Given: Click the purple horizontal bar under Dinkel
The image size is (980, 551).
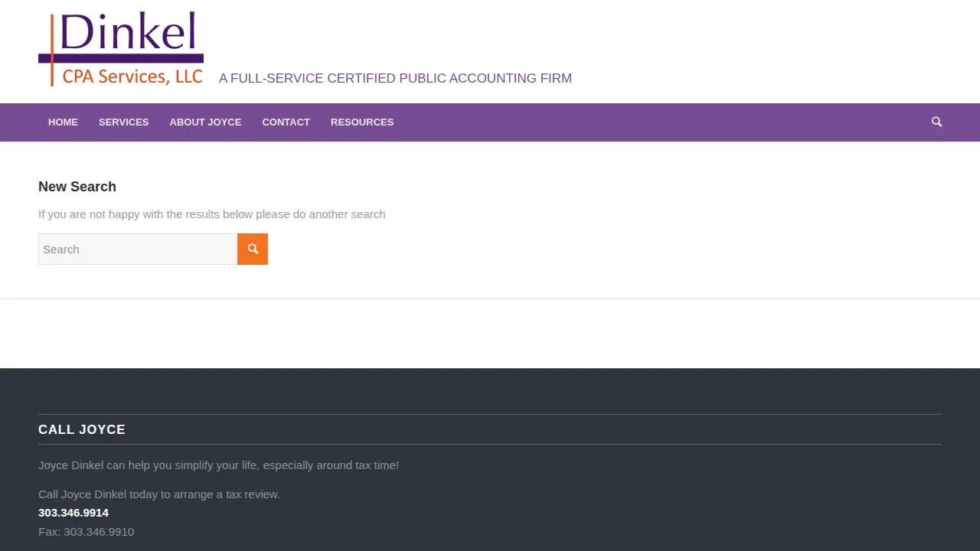Looking at the screenshot, I should pyautogui.click(x=121, y=58).
